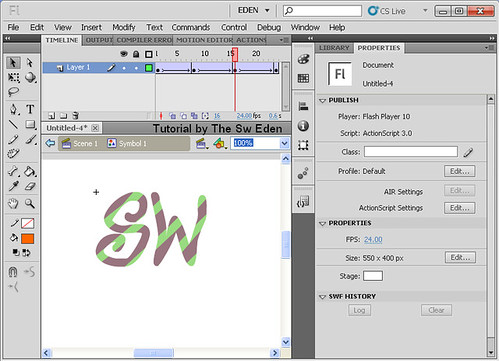The height and width of the screenshot is (361, 499).
Task: Select the 3D Rotation tool
Action: coord(30,78)
